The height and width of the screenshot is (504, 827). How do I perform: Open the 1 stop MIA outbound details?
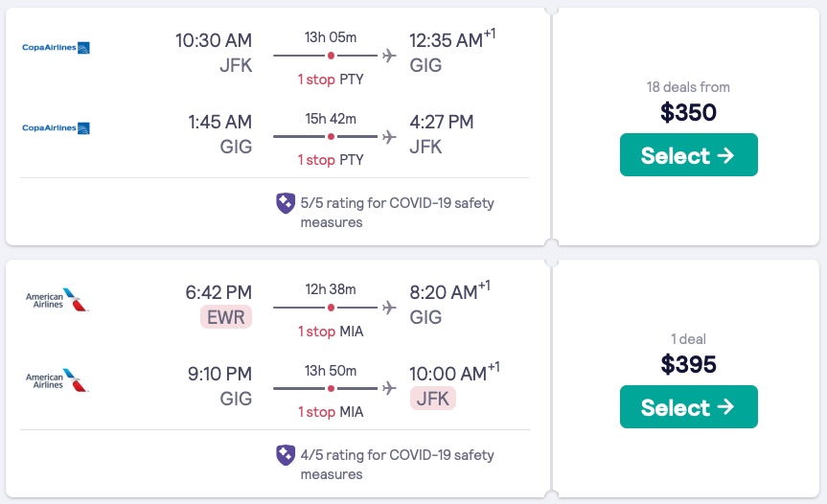(331, 332)
